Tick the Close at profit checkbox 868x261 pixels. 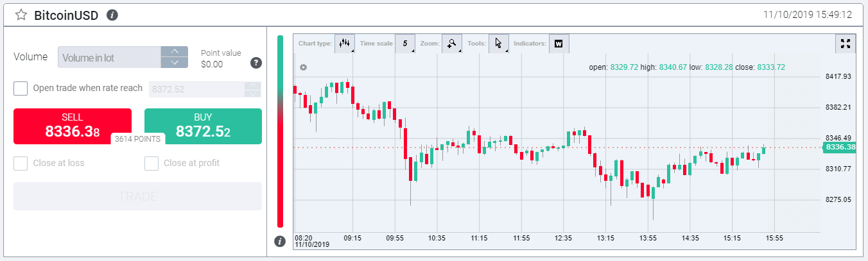(152, 164)
